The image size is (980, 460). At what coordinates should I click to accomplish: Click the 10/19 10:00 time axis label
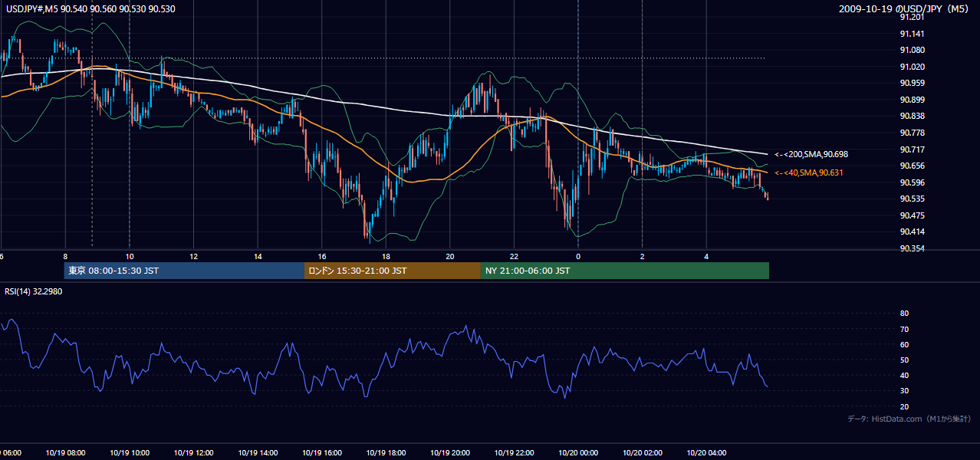pos(130,452)
